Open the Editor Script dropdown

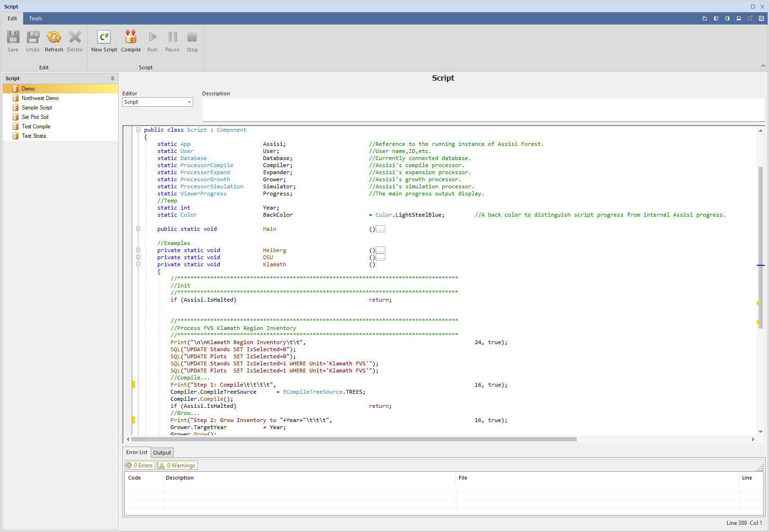[158, 102]
